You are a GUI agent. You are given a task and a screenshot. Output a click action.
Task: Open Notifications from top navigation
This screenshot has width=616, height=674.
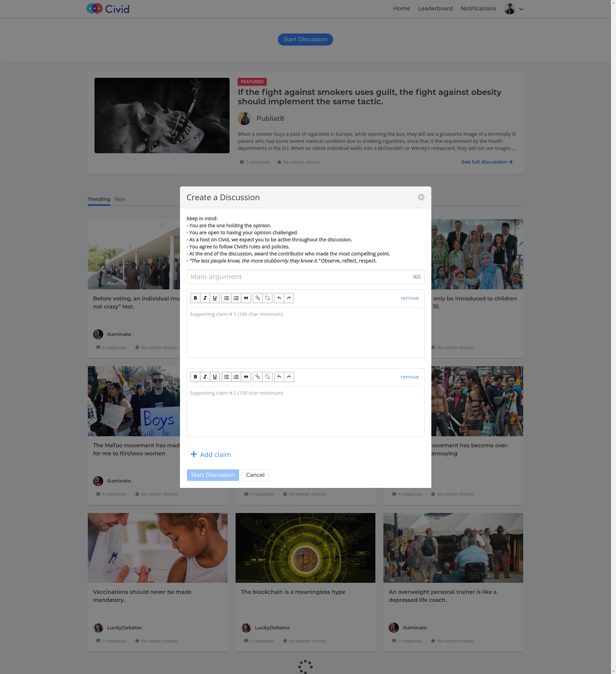(478, 8)
